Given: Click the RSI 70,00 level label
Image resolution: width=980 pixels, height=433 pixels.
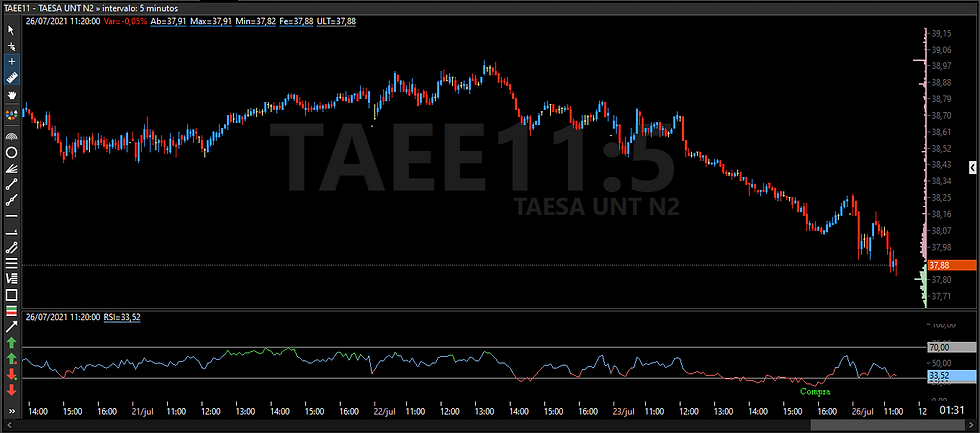Looking at the screenshot, I should [952, 347].
